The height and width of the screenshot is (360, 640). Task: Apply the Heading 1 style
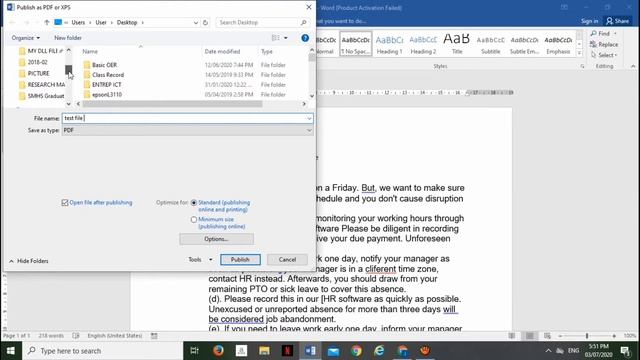tap(389, 44)
